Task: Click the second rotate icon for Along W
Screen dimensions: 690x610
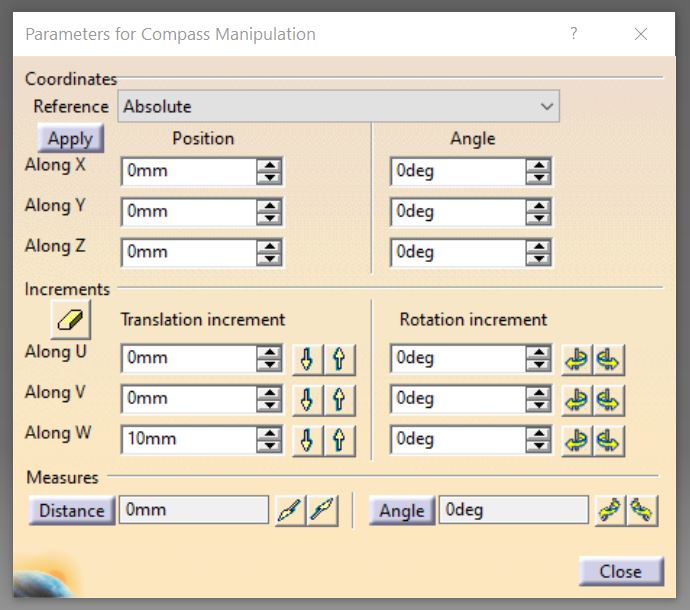Action: tap(608, 440)
